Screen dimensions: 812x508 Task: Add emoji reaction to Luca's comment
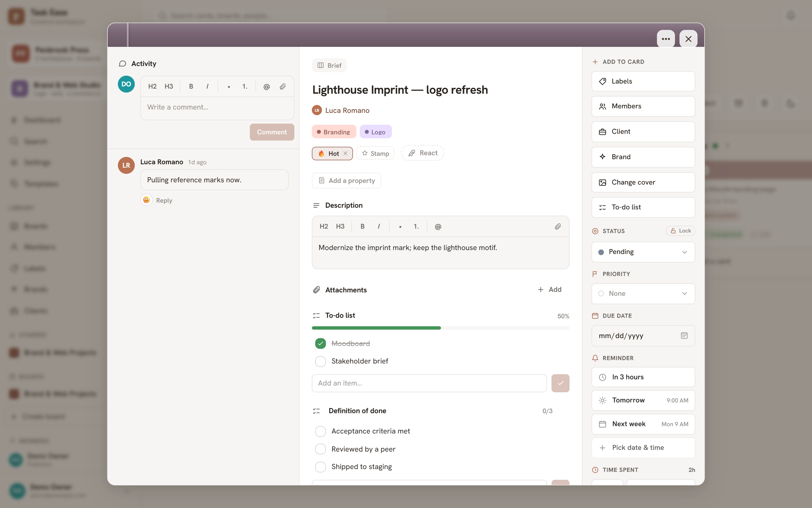click(x=147, y=200)
